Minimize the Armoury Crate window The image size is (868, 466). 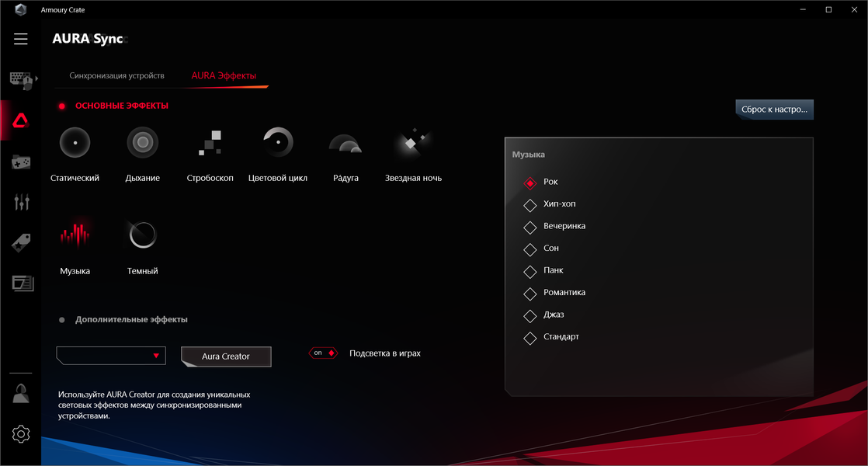click(803, 9)
